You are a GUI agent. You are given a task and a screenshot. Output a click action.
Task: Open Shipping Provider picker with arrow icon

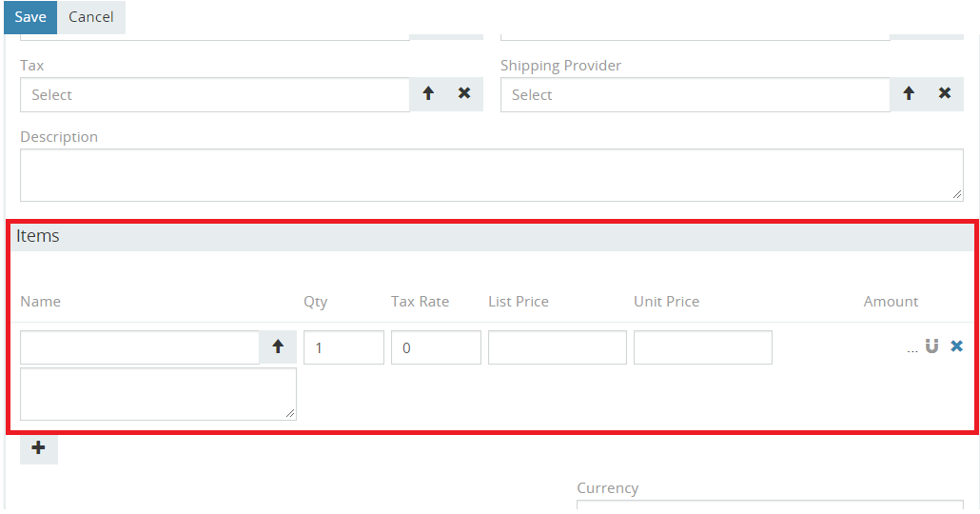click(909, 94)
